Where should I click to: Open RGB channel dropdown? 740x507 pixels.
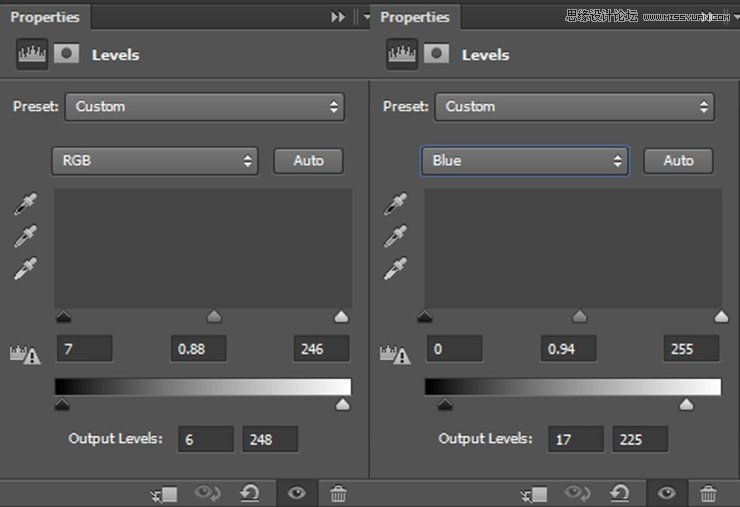tap(155, 161)
